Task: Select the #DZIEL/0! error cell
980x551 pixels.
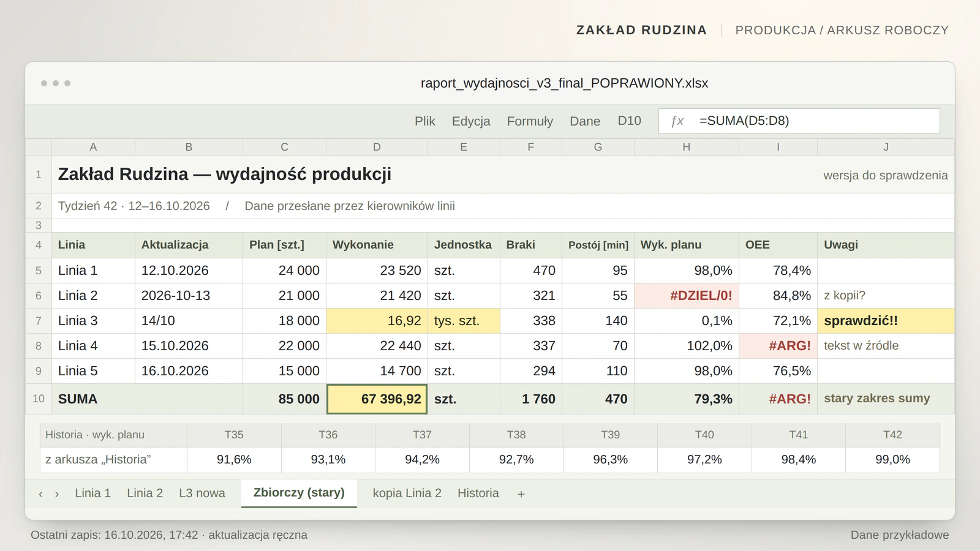Action: [x=687, y=296]
